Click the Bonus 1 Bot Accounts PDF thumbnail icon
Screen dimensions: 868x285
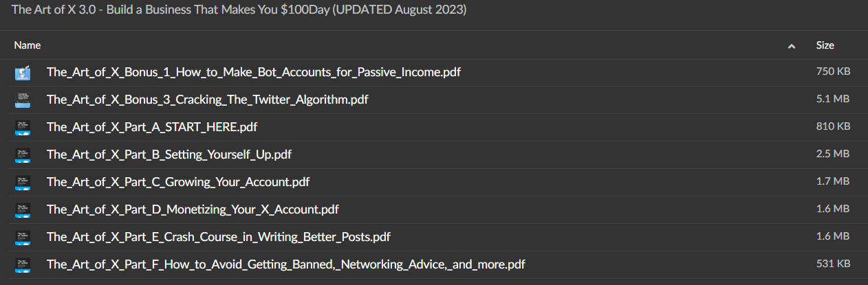(23, 72)
